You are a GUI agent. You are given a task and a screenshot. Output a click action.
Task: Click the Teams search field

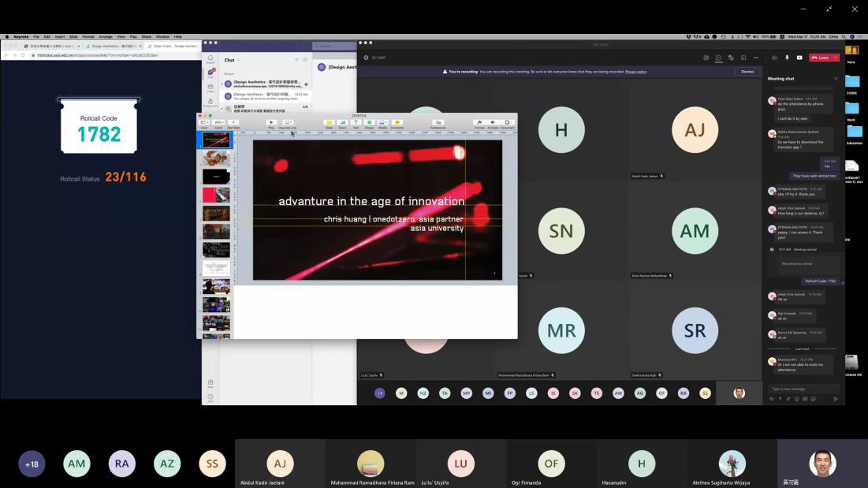click(x=334, y=46)
